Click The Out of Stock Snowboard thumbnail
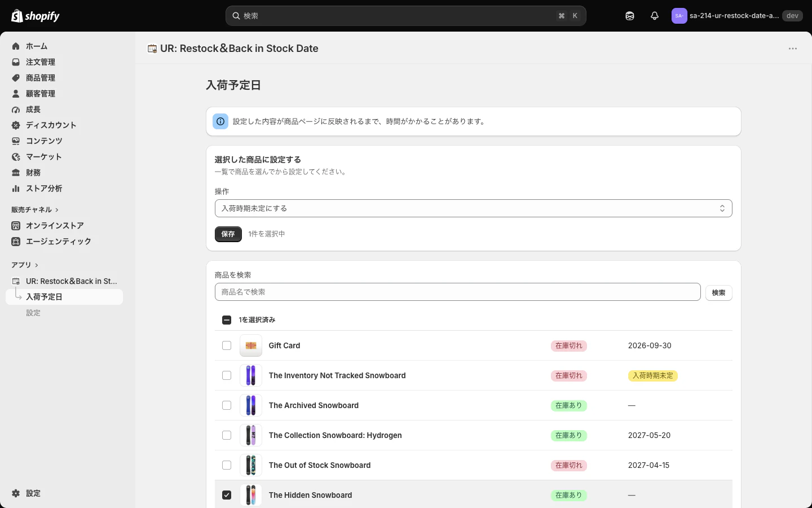812x508 pixels. point(251,465)
